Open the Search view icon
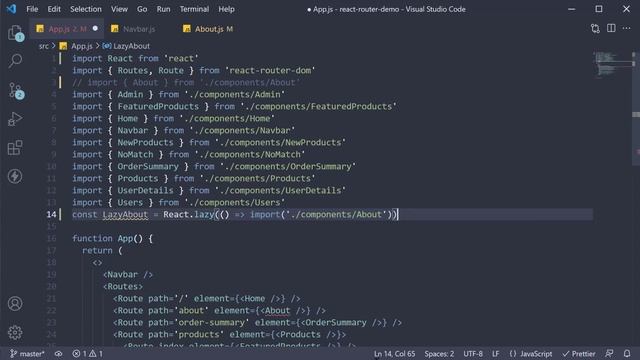Screen dimensions: 640x360 16,61
